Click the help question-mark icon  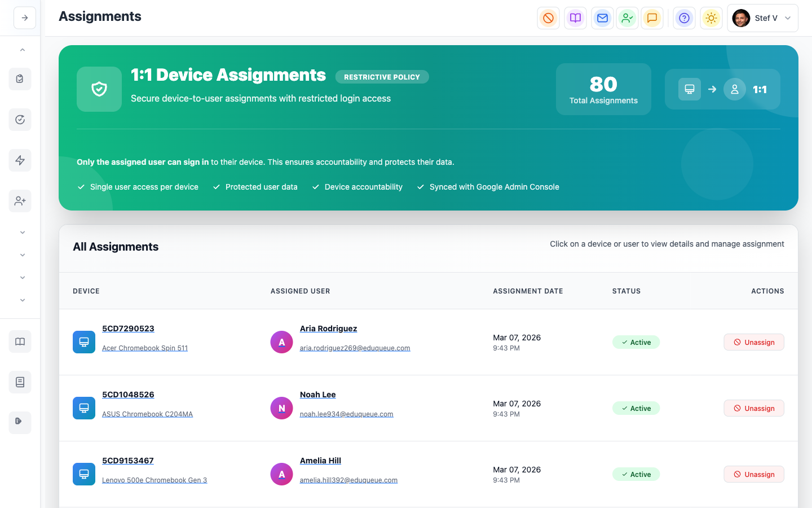pyautogui.click(x=684, y=17)
